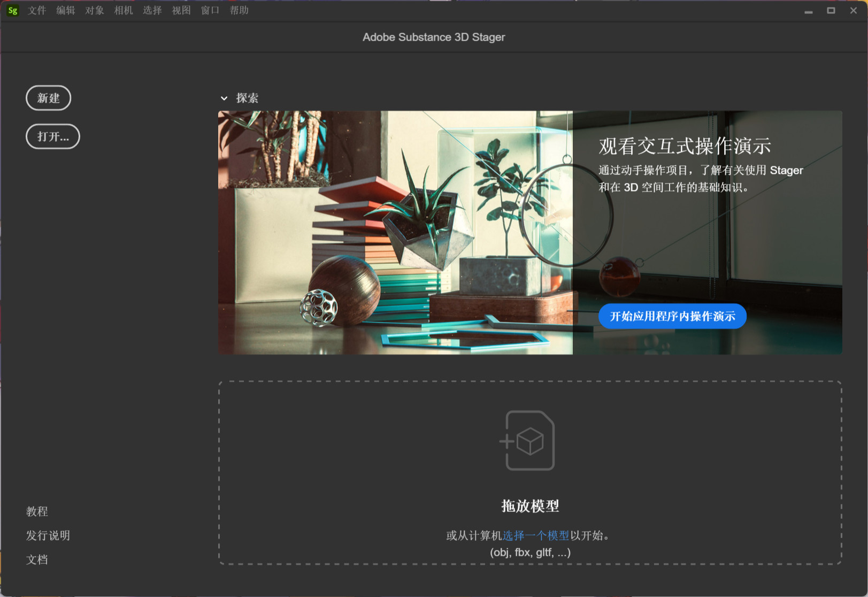Viewport: 868px width, 597px height.
Task: Click the 观看交互式操作演示 heading
Action: (685, 146)
